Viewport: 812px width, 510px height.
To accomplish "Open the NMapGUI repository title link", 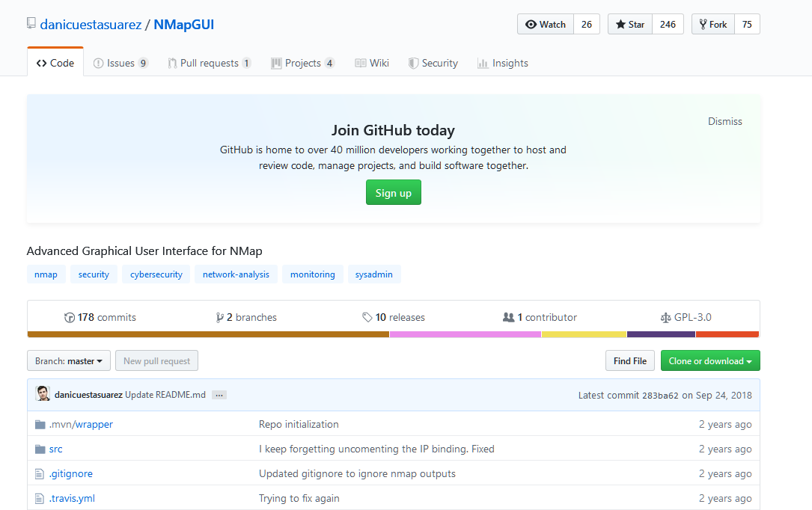I will coord(184,25).
